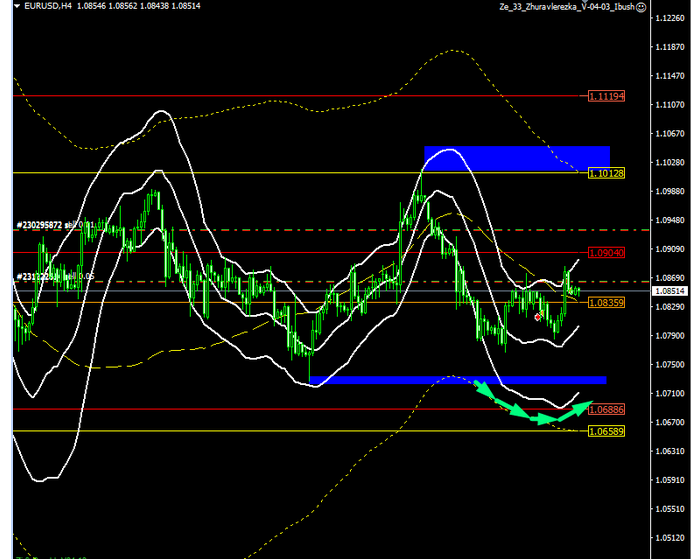
Task: Click the 1.06589 yellow price label
Action: [606, 431]
